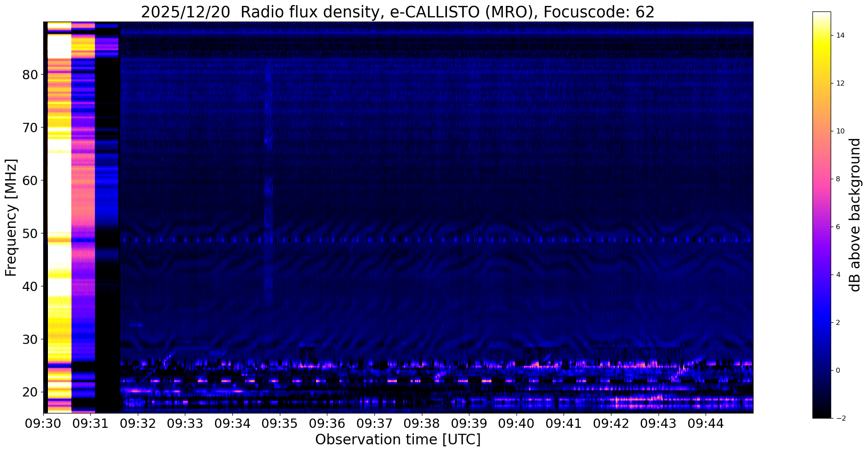Click the black bottom of the colorbar
Image resolution: width=868 pixels, height=452 pixels.
821,415
